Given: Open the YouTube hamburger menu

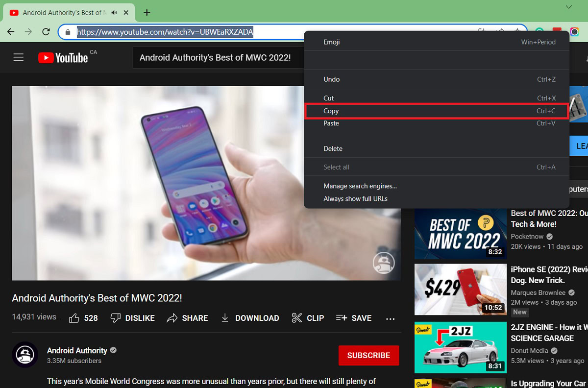Looking at the screenshot, I should [x=19, y=58].
